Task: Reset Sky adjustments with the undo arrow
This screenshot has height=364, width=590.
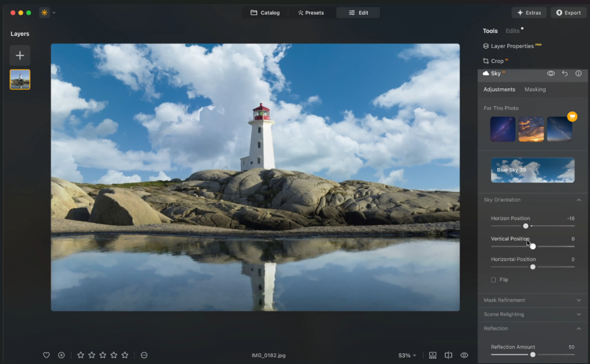Action: [x=565, y=73]
